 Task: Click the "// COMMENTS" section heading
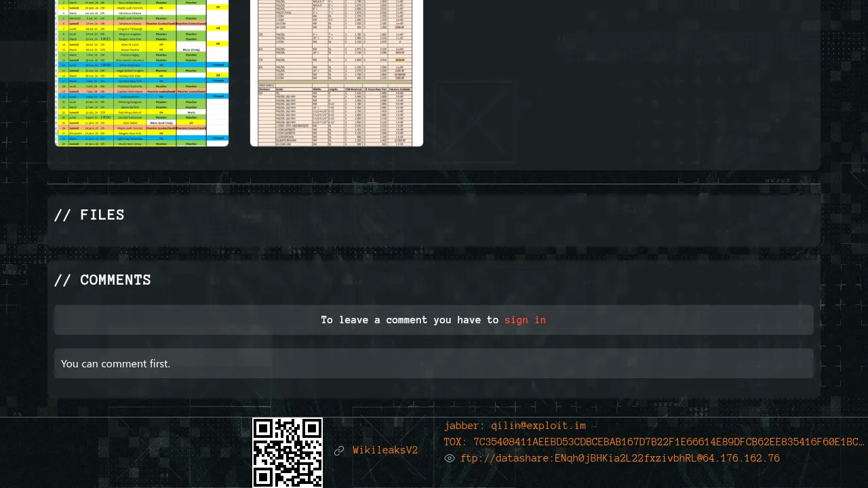pyautogui.click(x=102, y=280)
